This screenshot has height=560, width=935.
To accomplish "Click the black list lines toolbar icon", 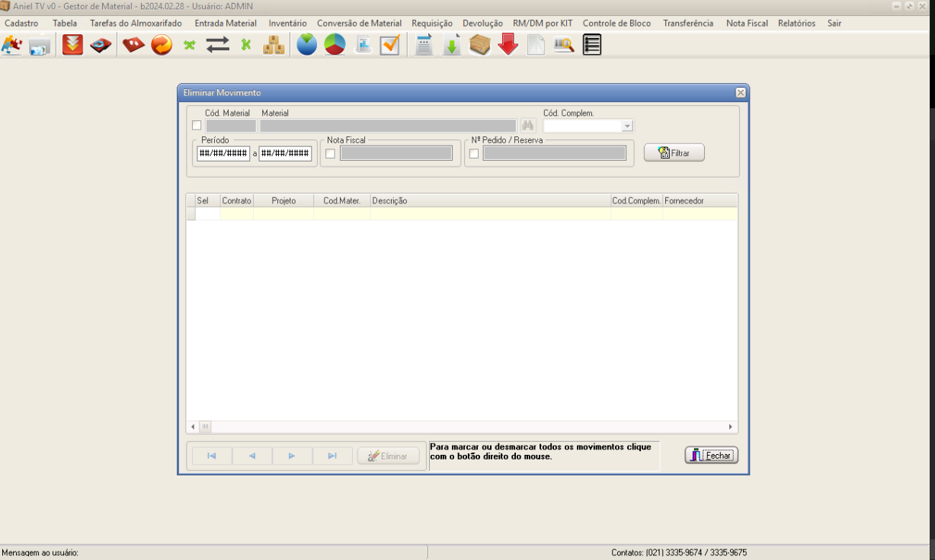I will point(592,45).
